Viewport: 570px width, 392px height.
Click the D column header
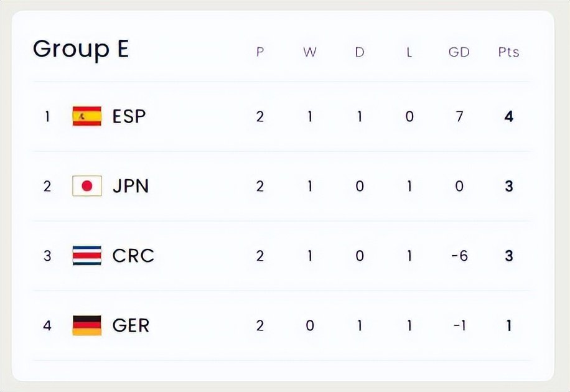tap(359, 52)
